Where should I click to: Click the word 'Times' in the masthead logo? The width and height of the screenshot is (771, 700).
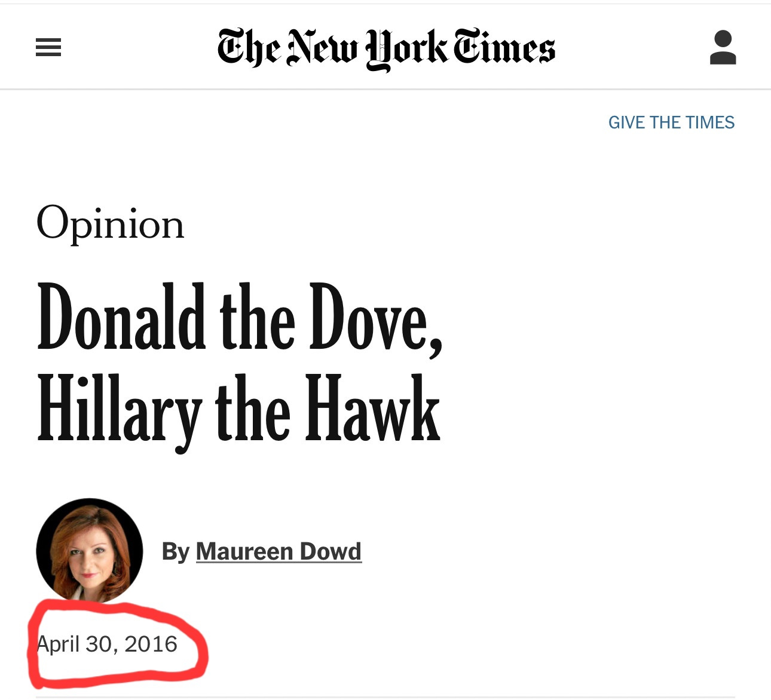pos(504,48)
